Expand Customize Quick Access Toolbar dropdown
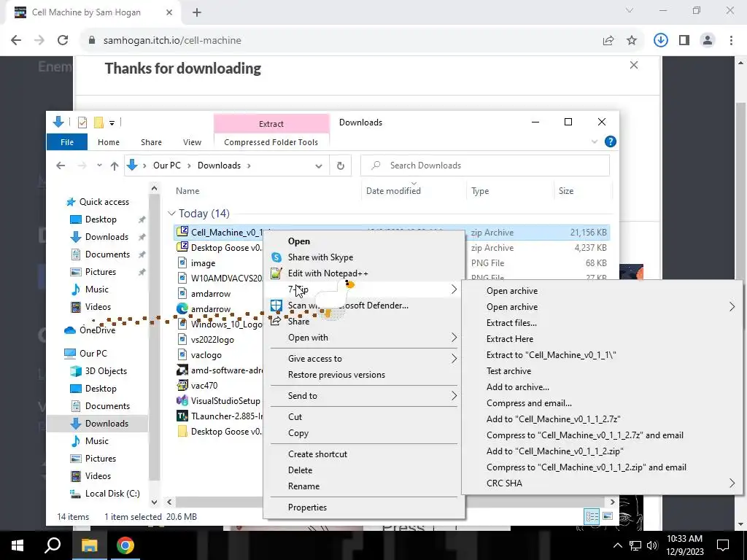Viewport: 747px width, 560px height. 112,122
